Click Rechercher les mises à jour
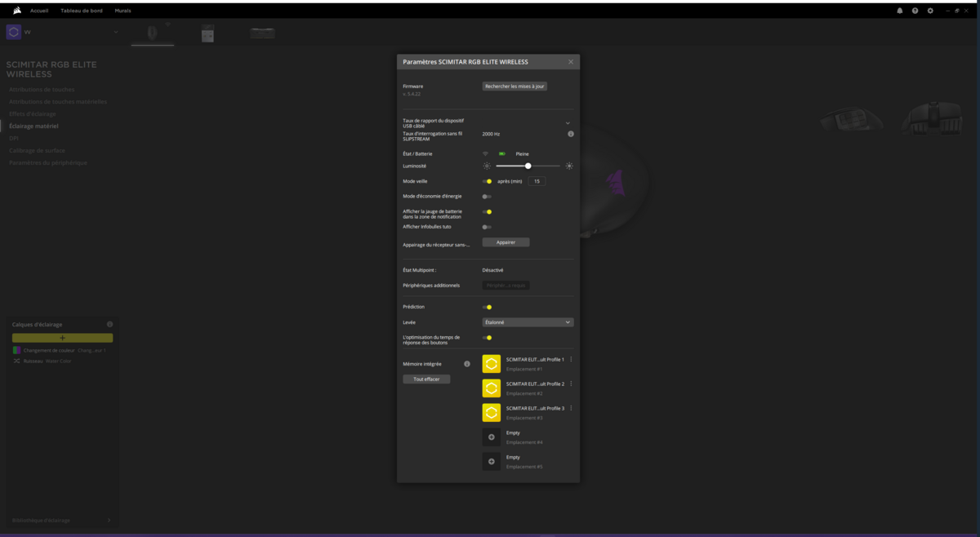Image resolution: width=980 pixels, height=537 pixels. [x=514, y=86]
